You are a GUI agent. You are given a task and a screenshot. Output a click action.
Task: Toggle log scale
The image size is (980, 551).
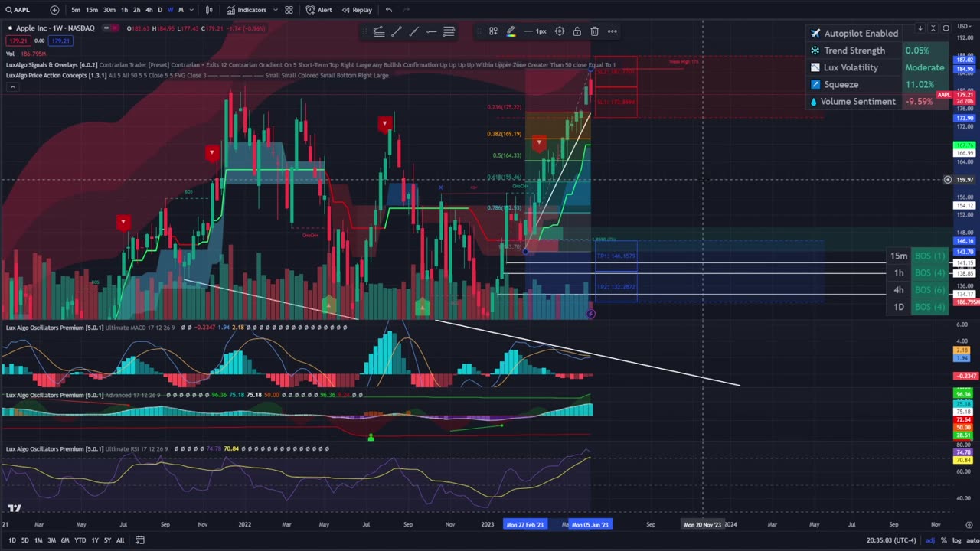tap(956, 540)
